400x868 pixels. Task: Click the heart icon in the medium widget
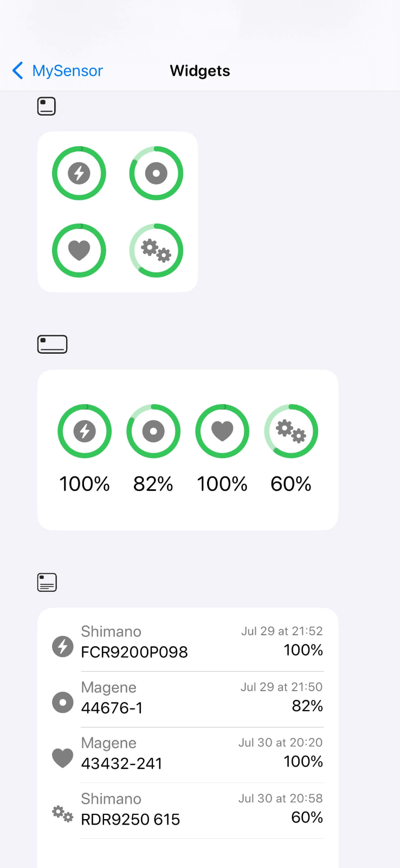[222, 431]
